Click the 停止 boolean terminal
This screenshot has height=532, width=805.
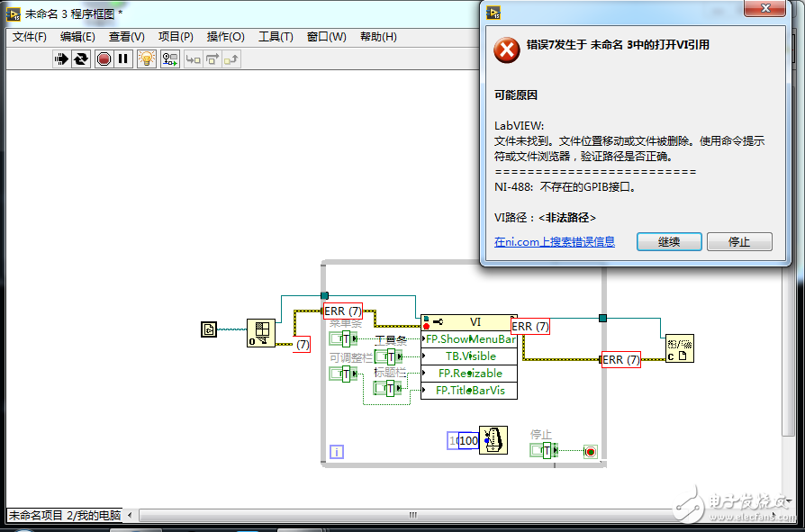pyautogui.click(x=544, y=450)
